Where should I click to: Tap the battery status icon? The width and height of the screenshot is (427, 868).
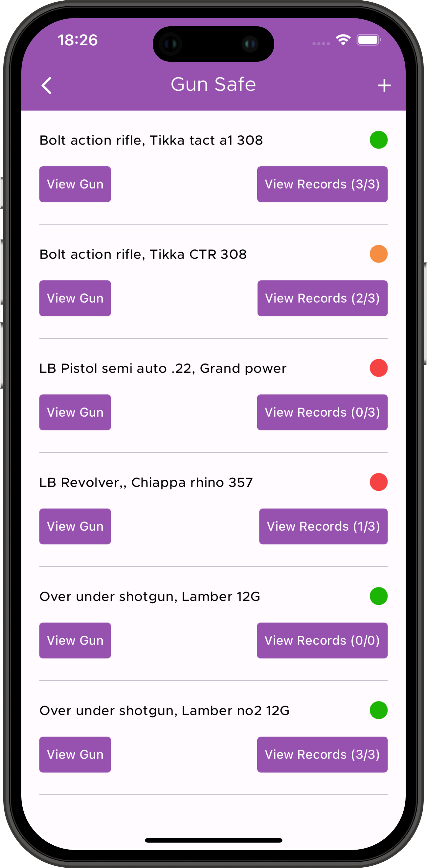pos(369,40)
